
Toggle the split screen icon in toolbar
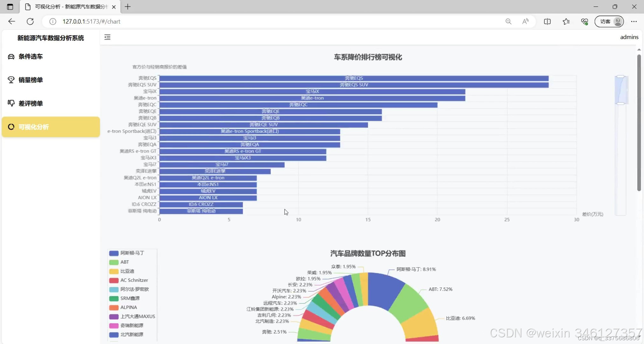(547, 21)
